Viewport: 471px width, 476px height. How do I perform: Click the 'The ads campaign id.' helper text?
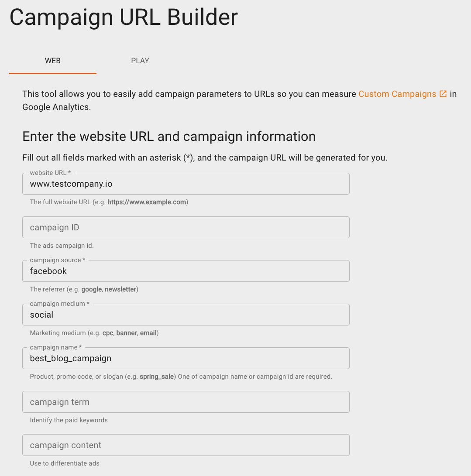pos(62,246)
